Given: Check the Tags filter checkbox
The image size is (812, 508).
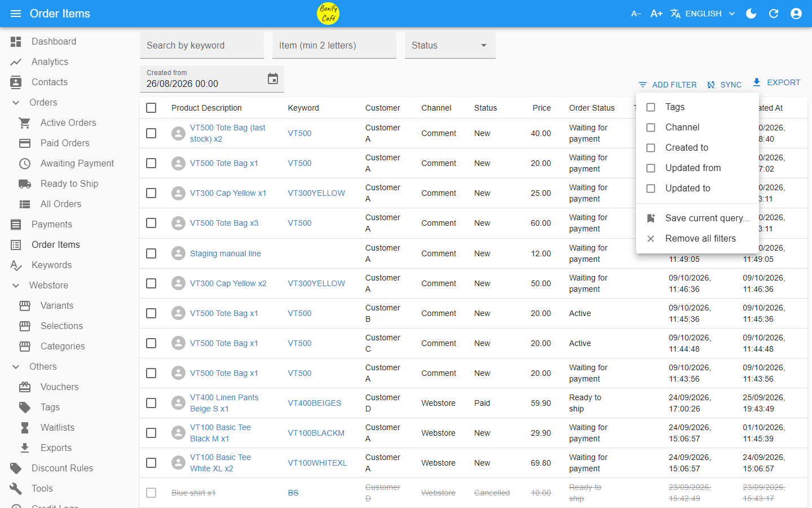Looking at the screenshot, I should [x=651, y=107].
